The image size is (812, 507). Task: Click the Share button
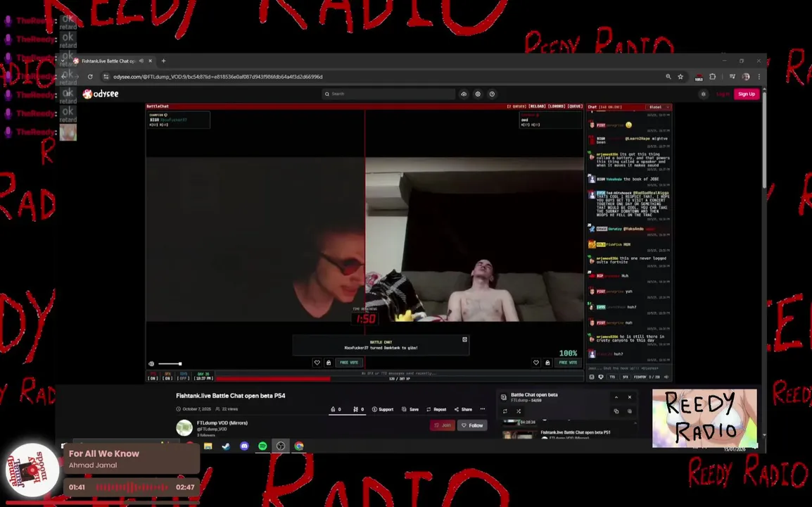tap(464, 410)
